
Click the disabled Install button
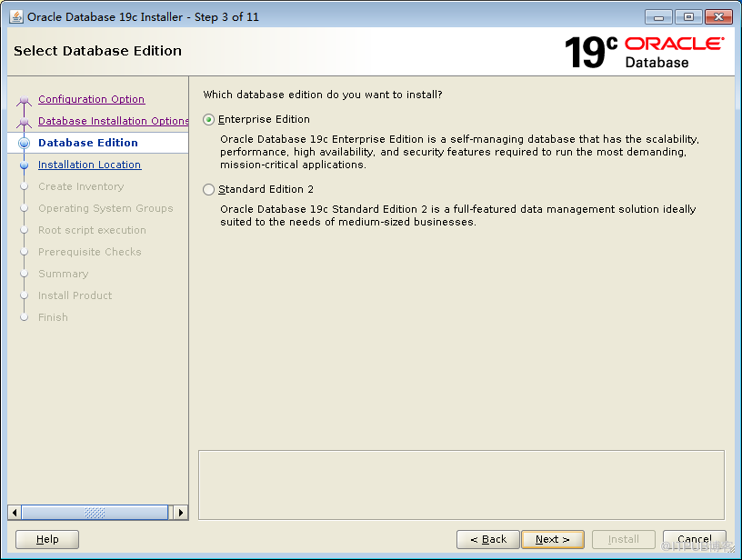(624, 539)
